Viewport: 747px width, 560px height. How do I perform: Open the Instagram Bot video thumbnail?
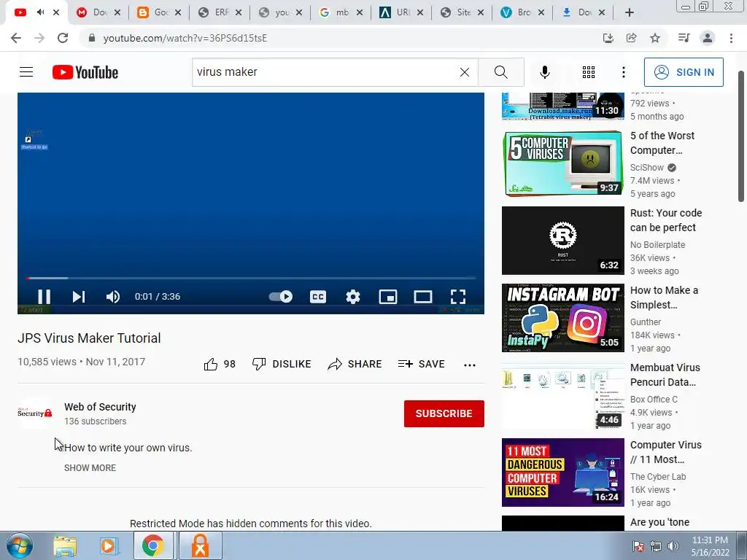click(x=562, y=318)
